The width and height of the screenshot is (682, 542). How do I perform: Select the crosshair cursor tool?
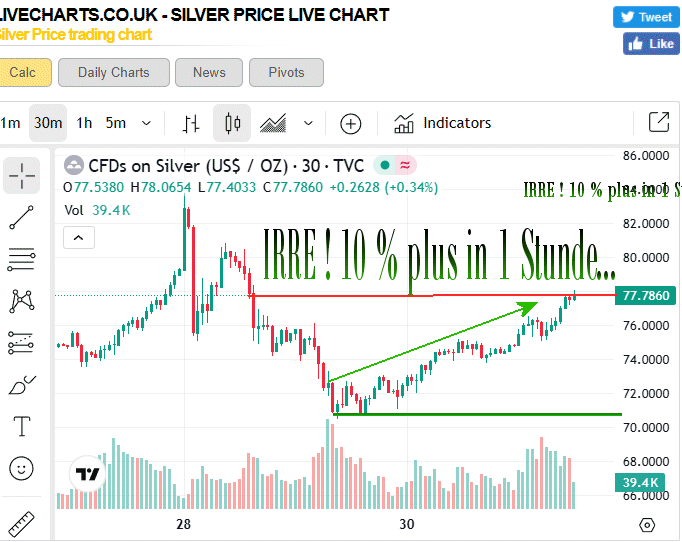click(x=21, y=175)
